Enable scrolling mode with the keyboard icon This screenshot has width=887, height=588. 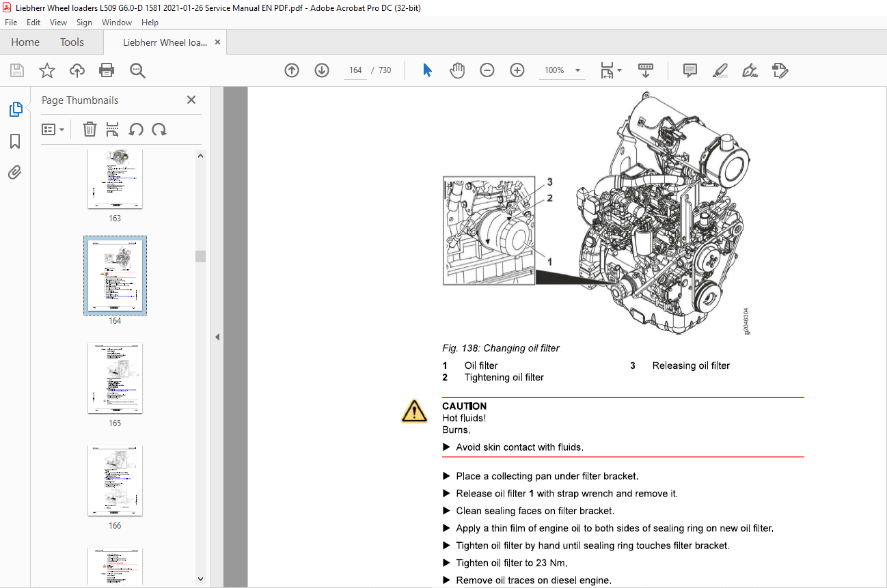pyautogui.click(x=646, y=70)
